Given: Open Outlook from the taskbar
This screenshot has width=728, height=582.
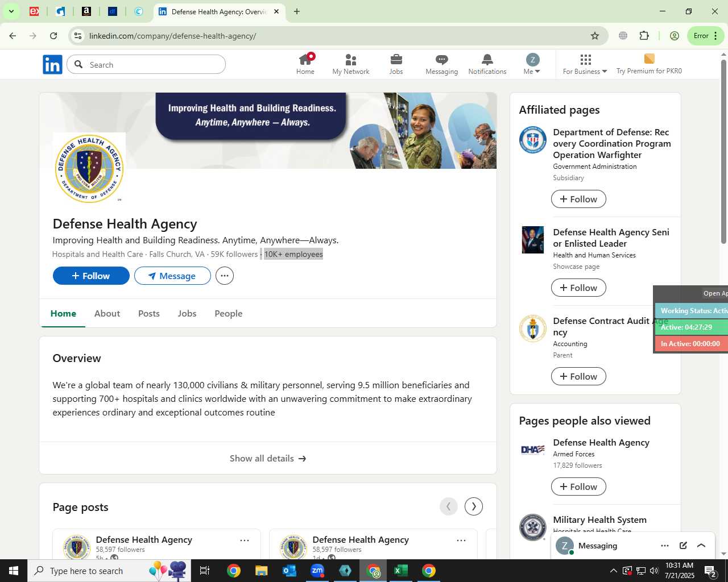Looking at the screenshot, I should click(289, 571).
